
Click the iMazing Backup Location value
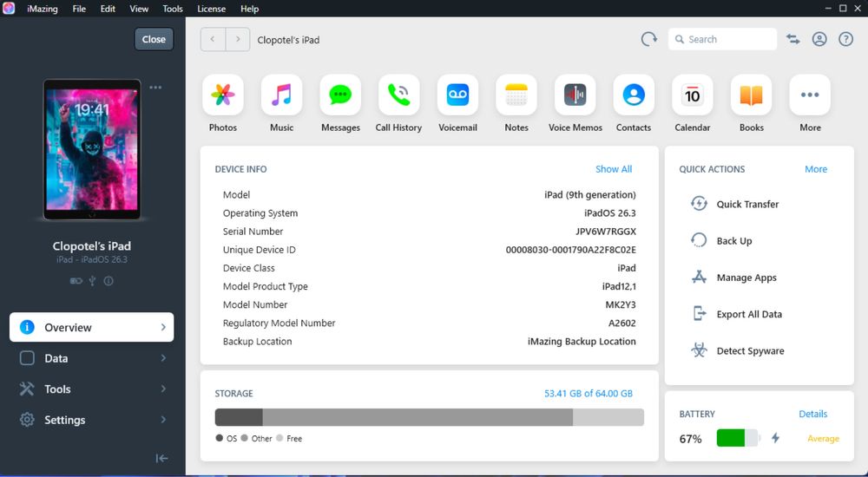click(x=582, y=342)
